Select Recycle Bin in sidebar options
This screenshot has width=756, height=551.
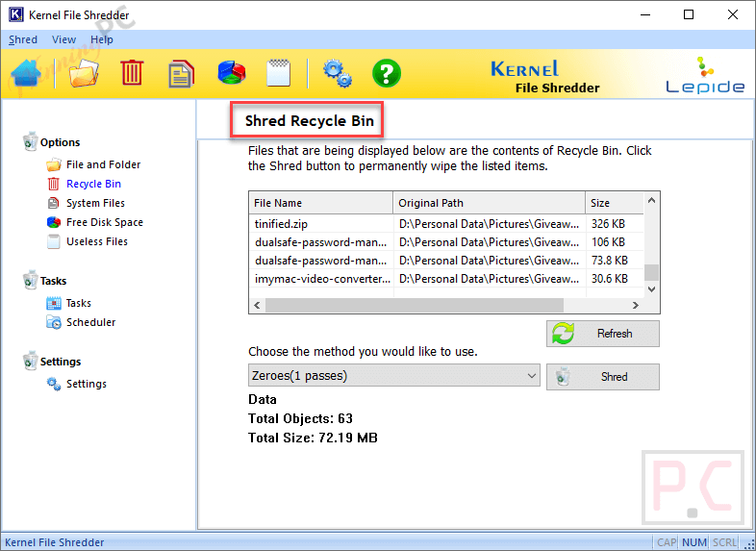point(84,185)
